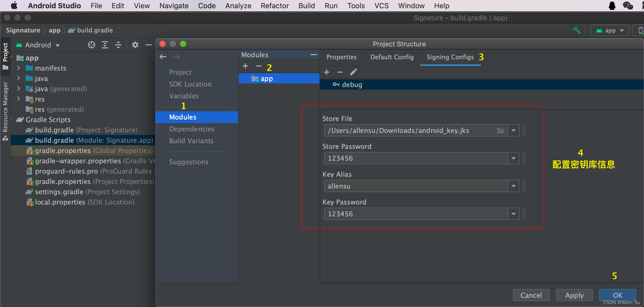Expand the Key Password dropdown
The image size is (644, 307).
point(513,214)
